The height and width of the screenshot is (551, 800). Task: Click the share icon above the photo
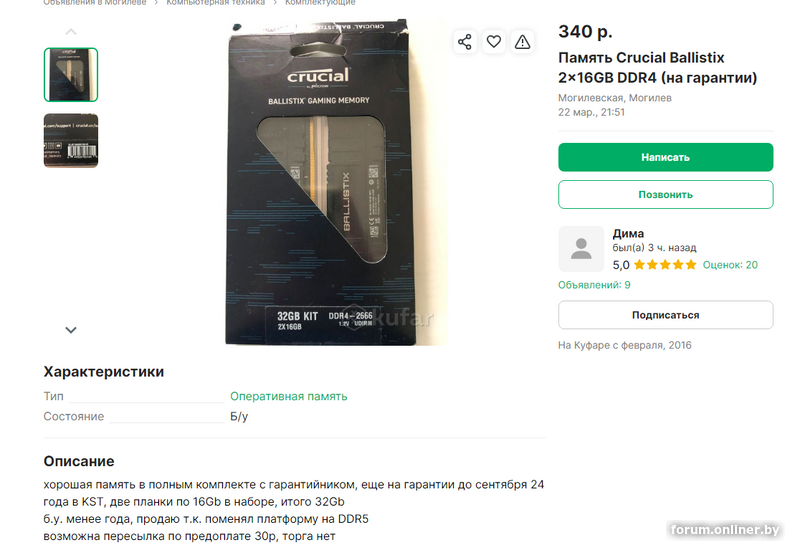[x=464, y=42]
